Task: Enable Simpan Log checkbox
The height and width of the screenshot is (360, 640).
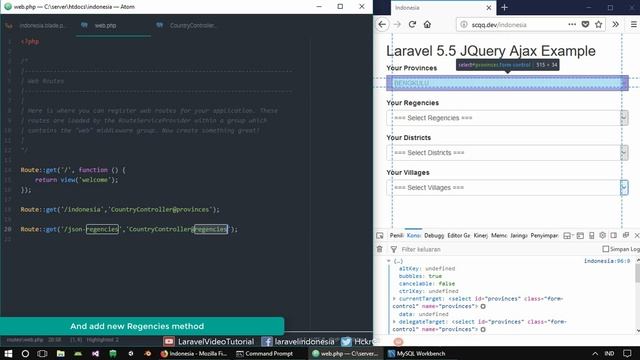Action: pyautogui.click(x=606, y=249)
